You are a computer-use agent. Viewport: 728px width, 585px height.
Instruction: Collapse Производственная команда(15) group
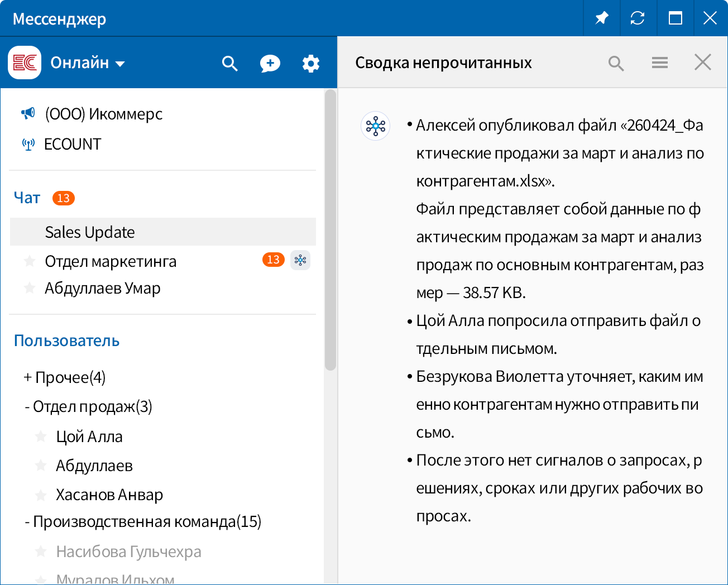[143, 521]
